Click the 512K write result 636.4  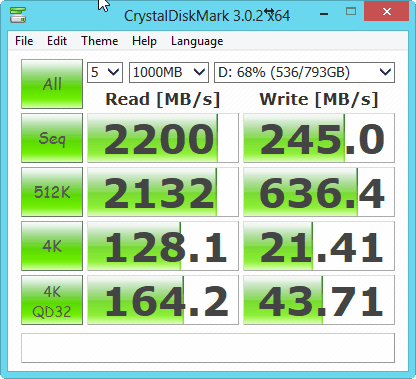319,192
